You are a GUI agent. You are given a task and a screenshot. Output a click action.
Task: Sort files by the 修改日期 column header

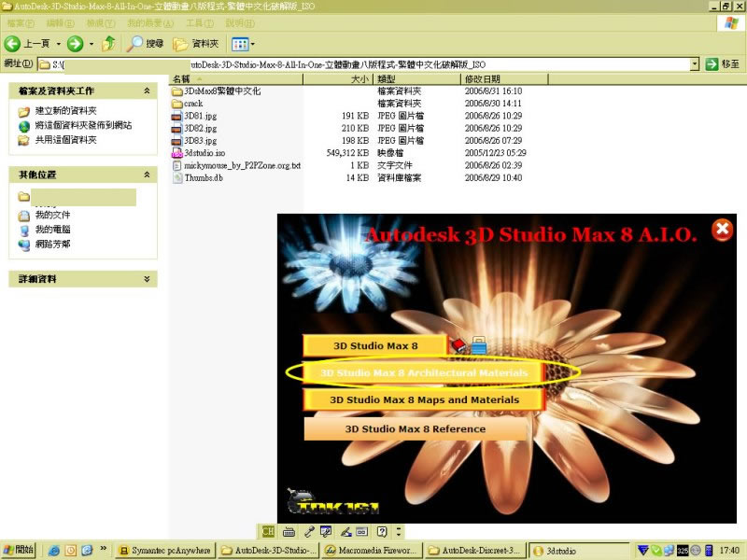point(504,79)
